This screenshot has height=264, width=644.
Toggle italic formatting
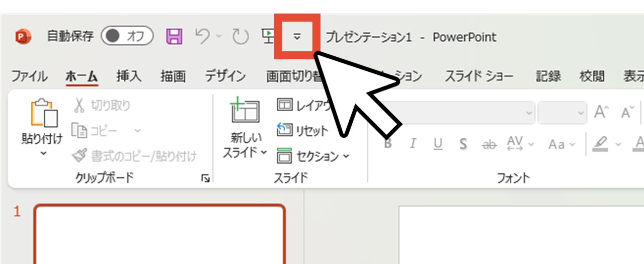tap(413, 144)
